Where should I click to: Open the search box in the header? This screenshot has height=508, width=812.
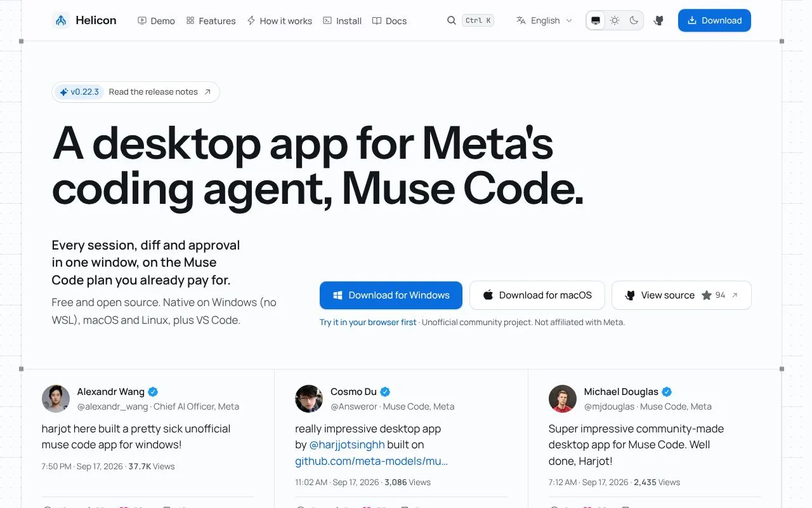pos(470,20)
